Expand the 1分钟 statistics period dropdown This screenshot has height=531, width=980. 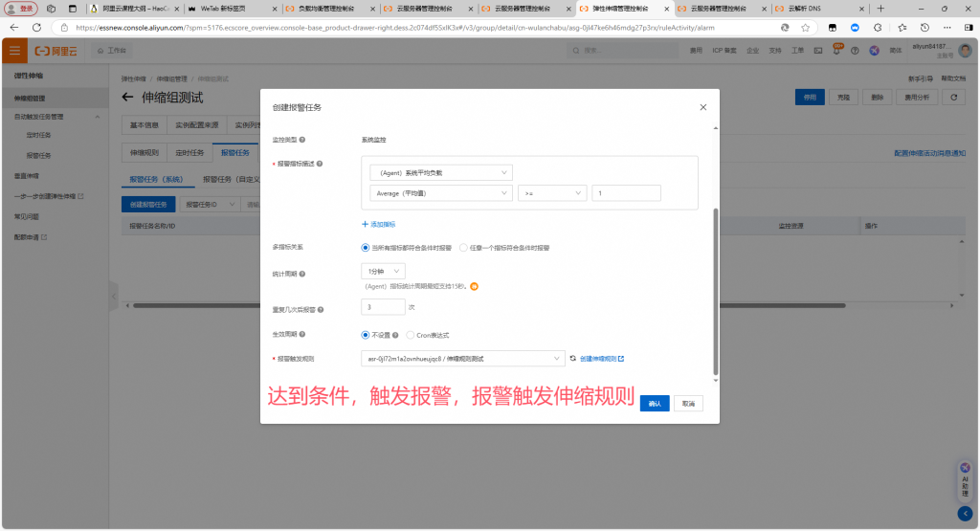(385, 272)
